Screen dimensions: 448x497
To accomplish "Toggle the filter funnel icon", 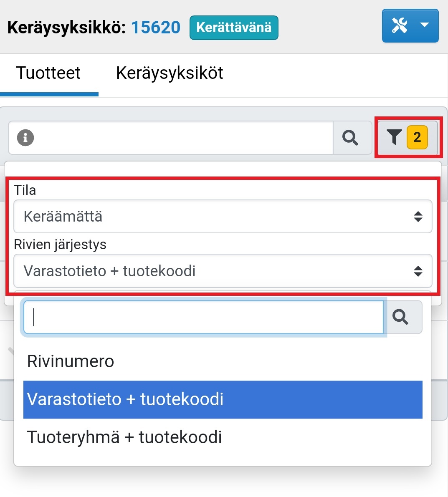I will coord(394,137).
